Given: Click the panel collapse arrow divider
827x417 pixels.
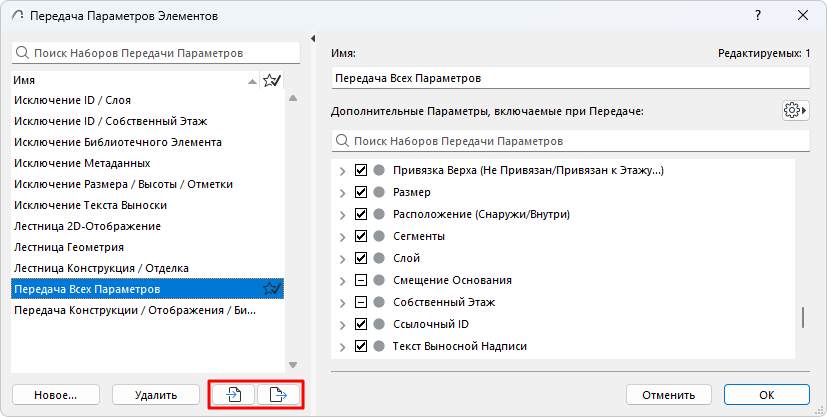Looking at the screenshot, I should point(313,38).
